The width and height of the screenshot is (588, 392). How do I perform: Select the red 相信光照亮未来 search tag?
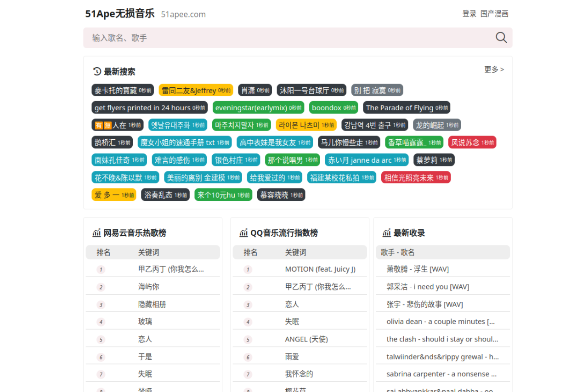click(416, 177)
